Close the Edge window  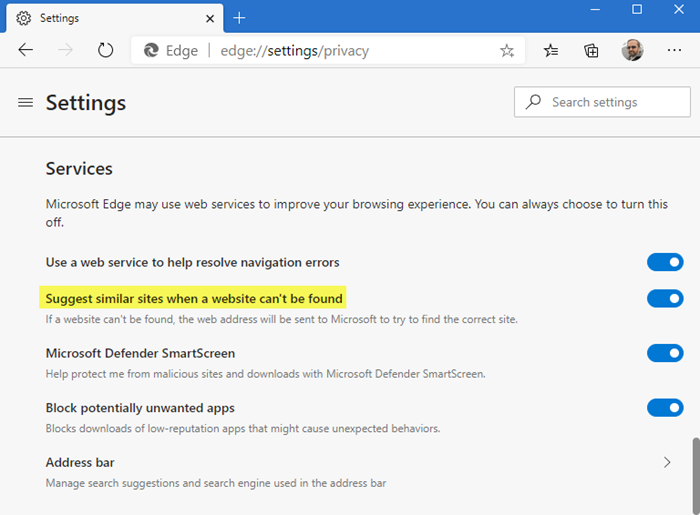tap(679, 9)
